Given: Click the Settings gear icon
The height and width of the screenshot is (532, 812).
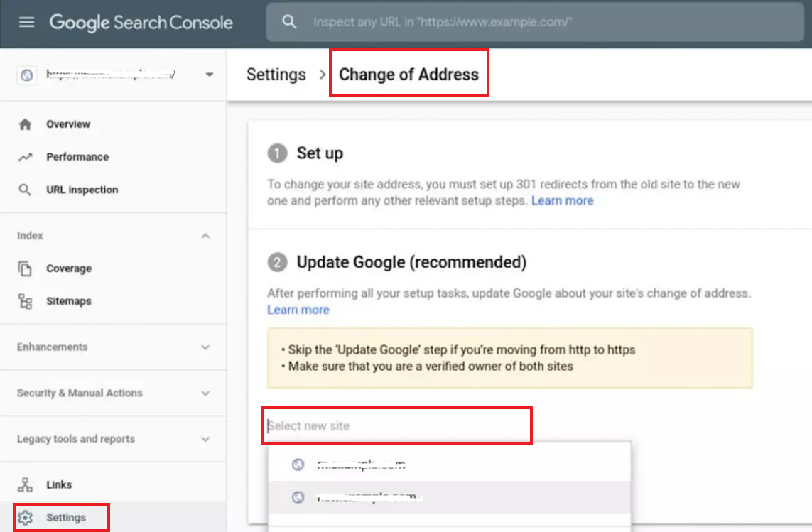Looking at the screenshot, I should (26, 517).
